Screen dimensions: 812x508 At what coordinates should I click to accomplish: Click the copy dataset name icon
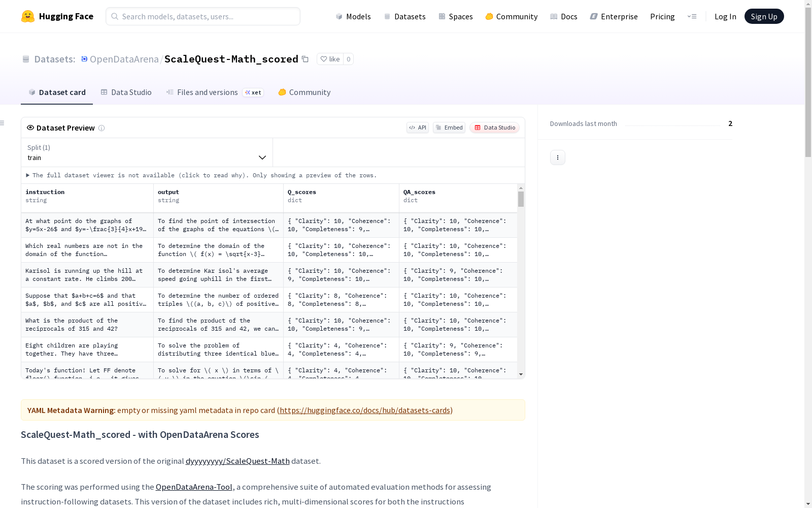(x=305, y=59)
